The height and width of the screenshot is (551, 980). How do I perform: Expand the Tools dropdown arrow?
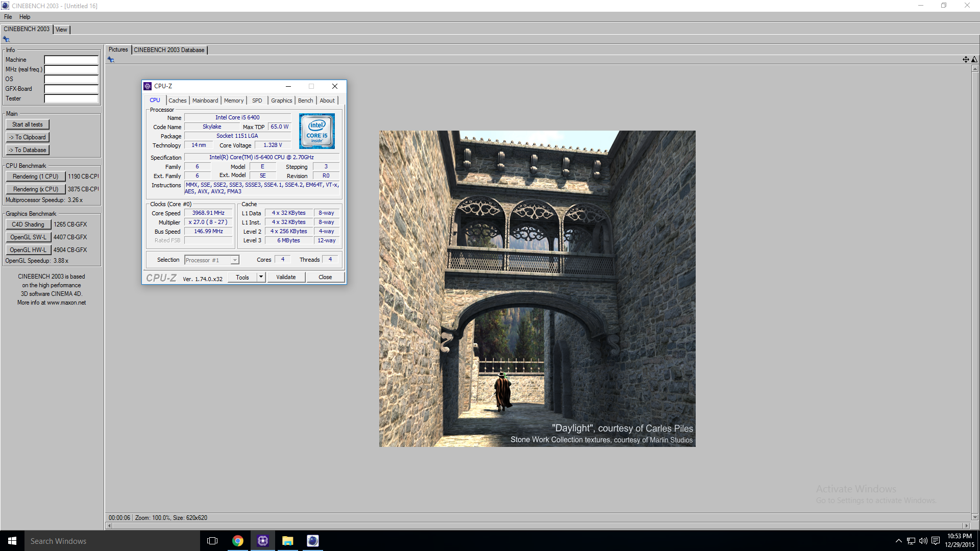point(261,278)
